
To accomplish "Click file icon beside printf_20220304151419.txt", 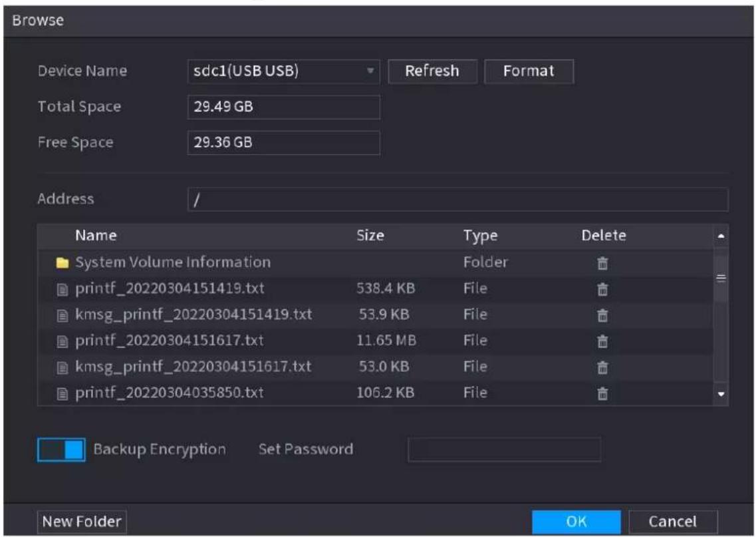I will coord(63,289).
